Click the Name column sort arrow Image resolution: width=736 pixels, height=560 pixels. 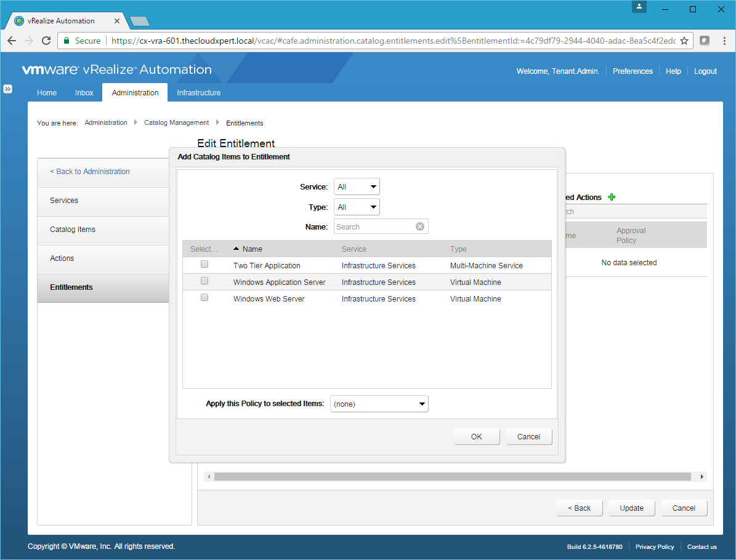236,249
